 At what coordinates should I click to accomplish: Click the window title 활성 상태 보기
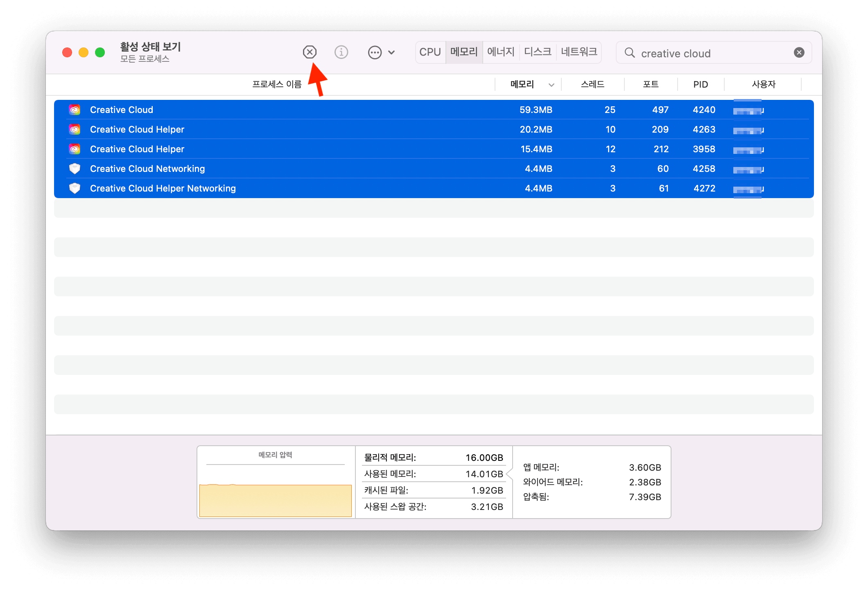click(x=150, y=47)
